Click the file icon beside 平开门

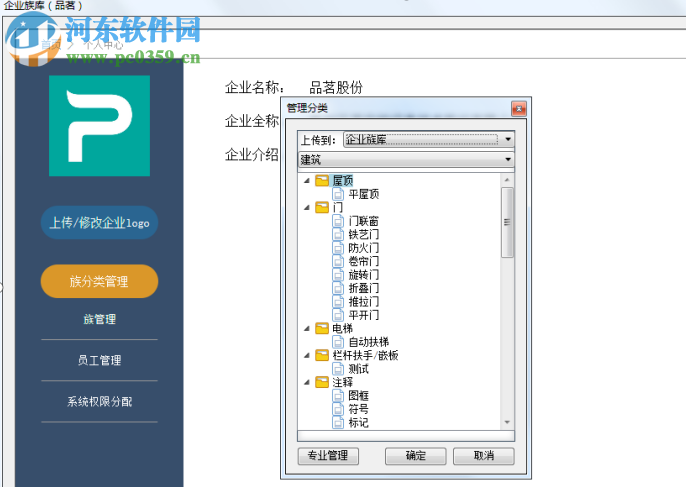tap(338, 315)
